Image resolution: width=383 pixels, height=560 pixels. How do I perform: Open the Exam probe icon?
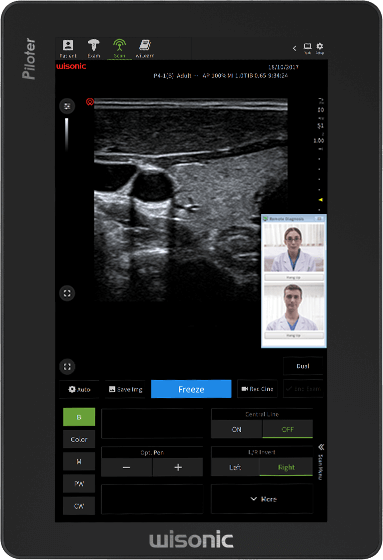coord(94,49)
